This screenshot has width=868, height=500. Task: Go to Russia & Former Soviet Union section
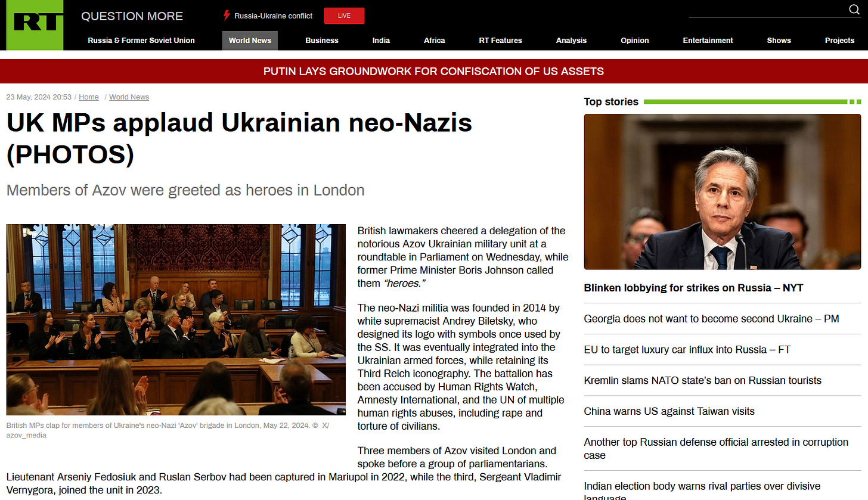click(x=141, y=41)
